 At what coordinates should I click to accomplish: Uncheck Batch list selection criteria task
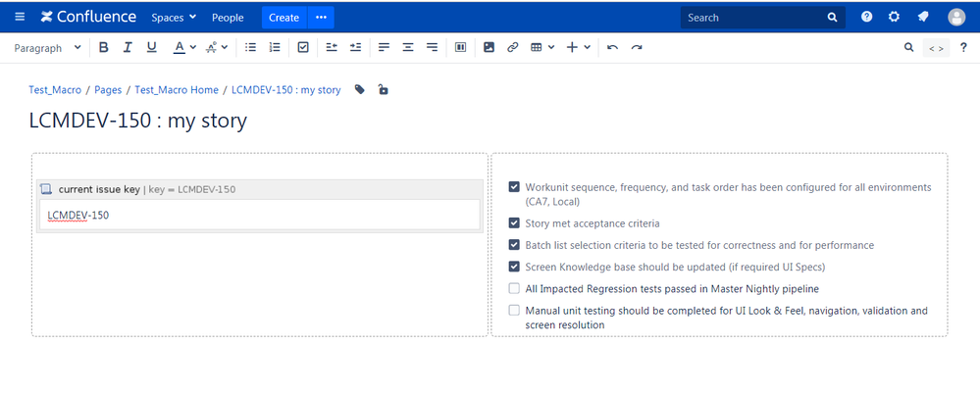[x=514, y=245]
